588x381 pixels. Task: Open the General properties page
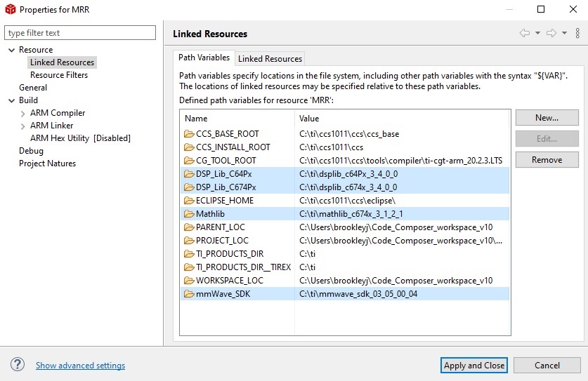point(33,88)
